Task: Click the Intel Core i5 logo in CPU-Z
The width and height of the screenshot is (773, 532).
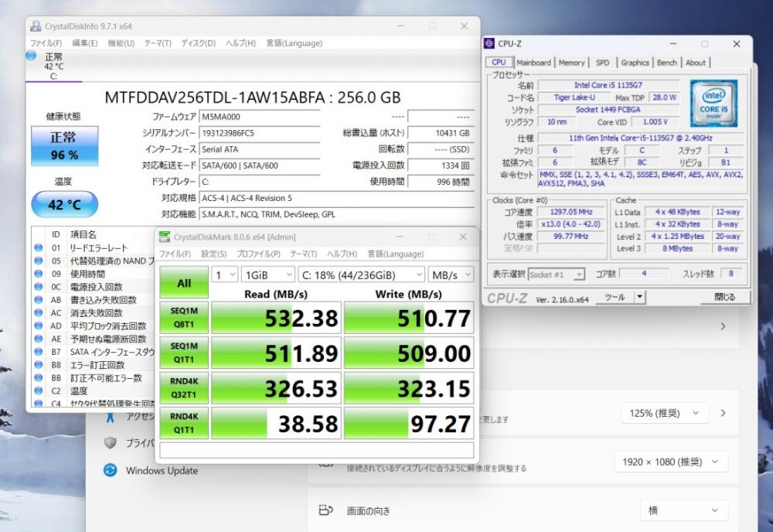Action: pos(713,104)
